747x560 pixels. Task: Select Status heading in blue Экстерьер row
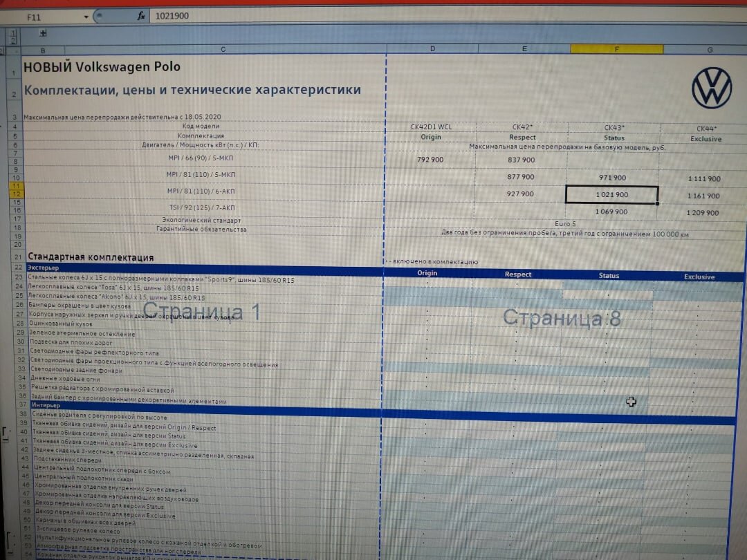click(609, 276)
